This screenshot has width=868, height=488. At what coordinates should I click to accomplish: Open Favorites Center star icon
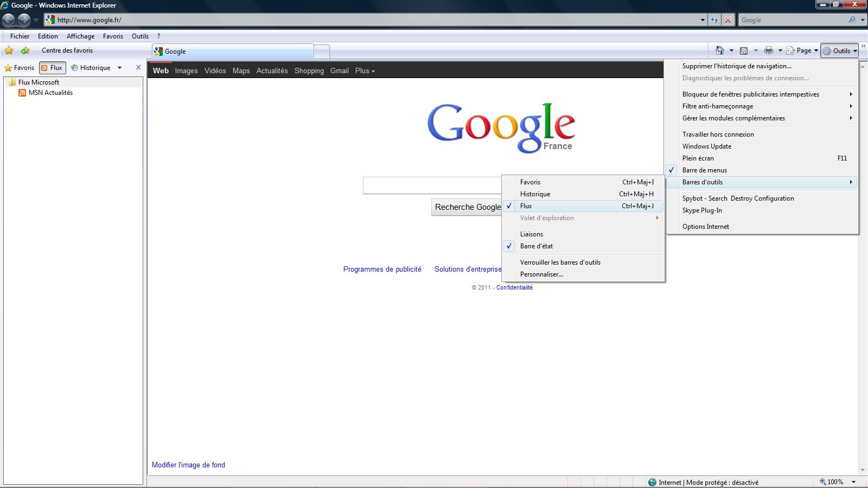coord(9,50)
